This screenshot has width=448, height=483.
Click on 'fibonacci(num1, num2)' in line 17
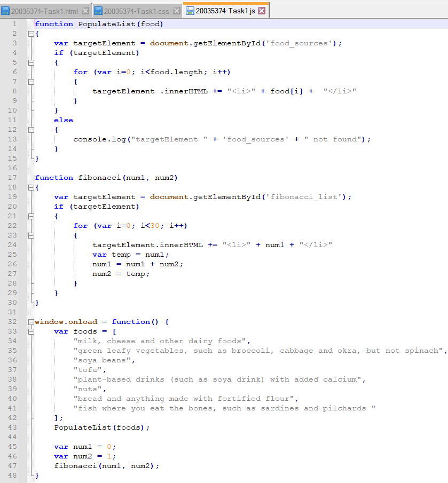click(128, 178)
